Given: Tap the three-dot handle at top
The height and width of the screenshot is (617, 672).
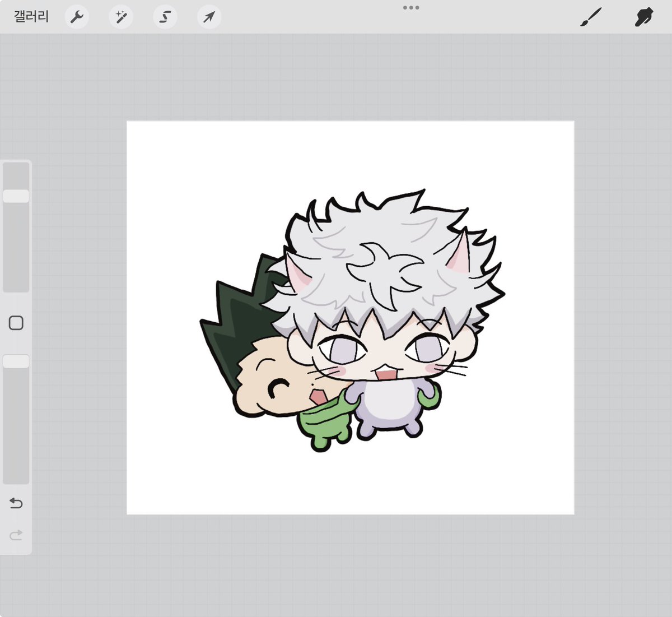Looking at the screenshot, I should (411, 8).
